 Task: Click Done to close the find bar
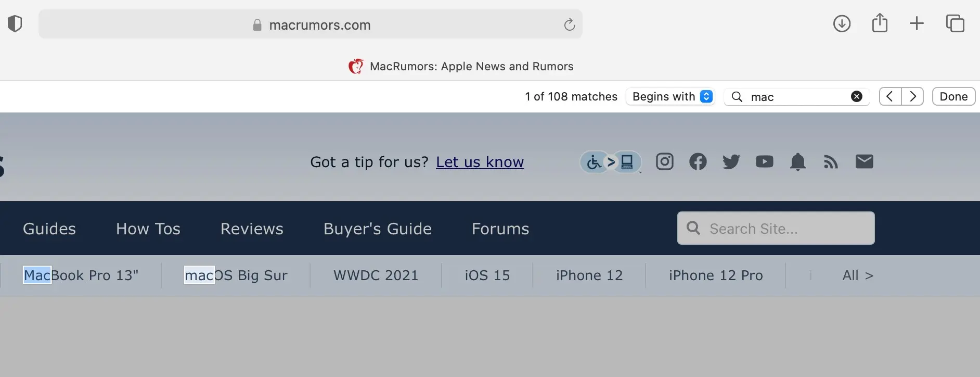[953, 96]
